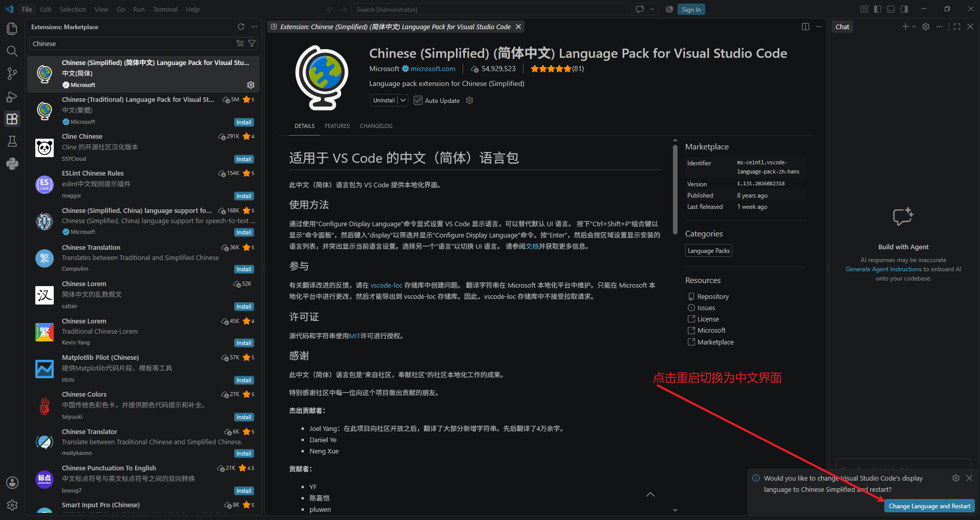Open chat dropdown arrow in title bar
This screenshot has height=520, width=980.
[x=652, y=9]
